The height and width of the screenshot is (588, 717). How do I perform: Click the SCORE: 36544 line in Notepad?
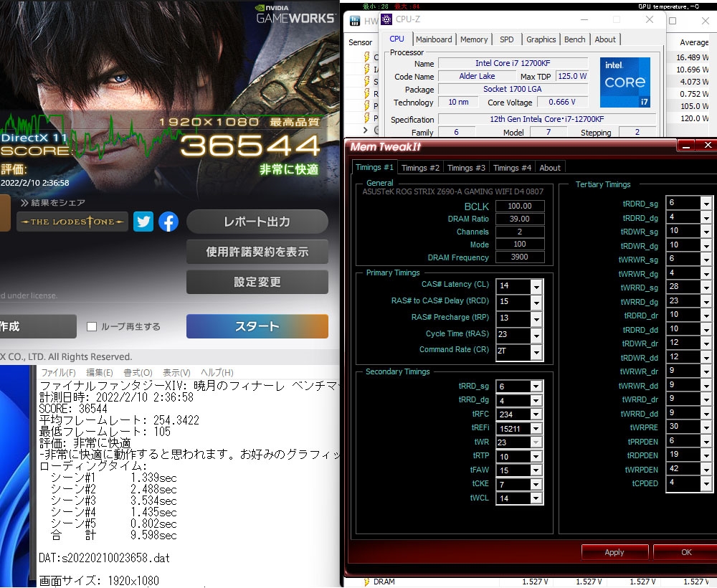(73, 409)
